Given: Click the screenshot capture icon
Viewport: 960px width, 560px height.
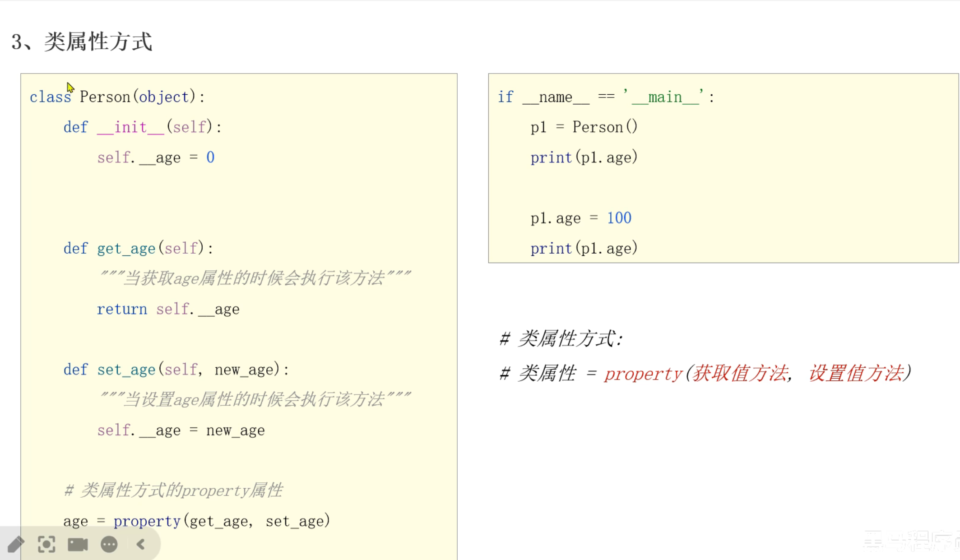Looking at the screenshot, I should click(46, 545).
